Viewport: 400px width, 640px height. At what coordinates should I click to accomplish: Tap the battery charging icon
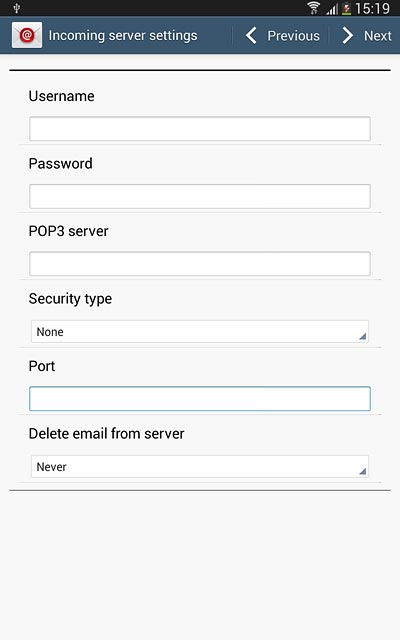[x=346, y=9]
